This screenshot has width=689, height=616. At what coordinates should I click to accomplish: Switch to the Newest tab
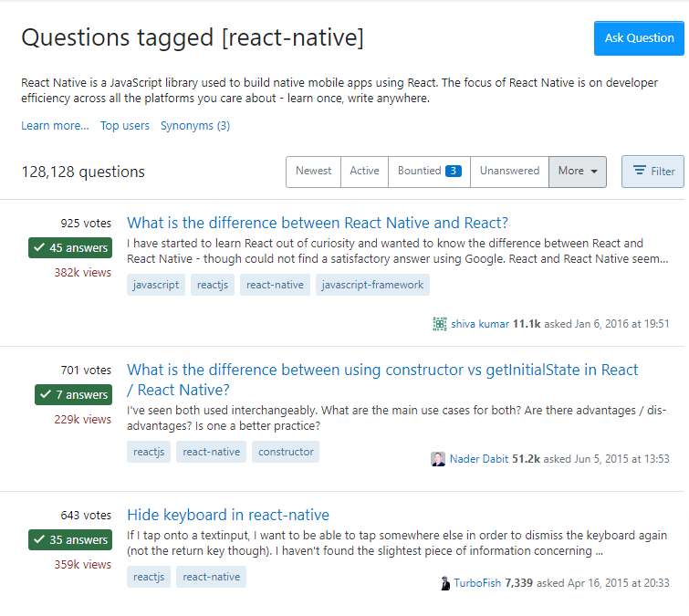click(313, 171)
